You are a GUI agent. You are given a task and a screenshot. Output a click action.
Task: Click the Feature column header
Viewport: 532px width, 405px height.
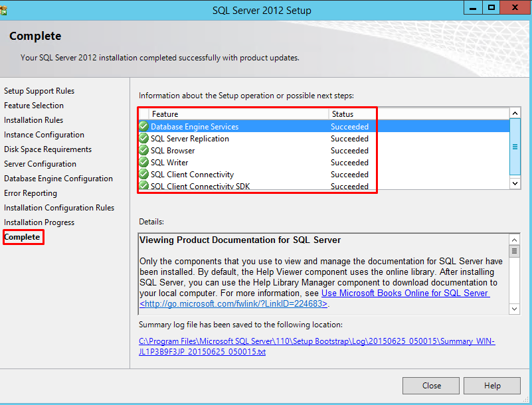(239, 114)
